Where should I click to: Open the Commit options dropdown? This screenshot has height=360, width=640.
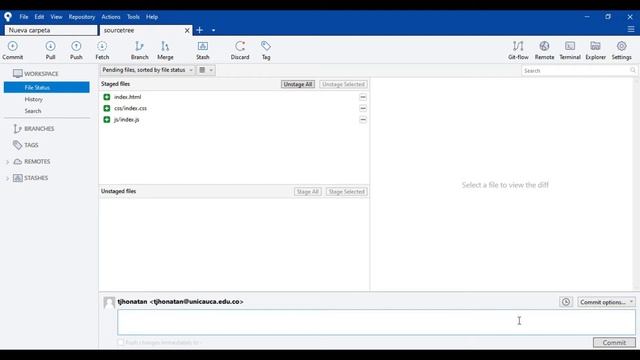coord(606,302)
